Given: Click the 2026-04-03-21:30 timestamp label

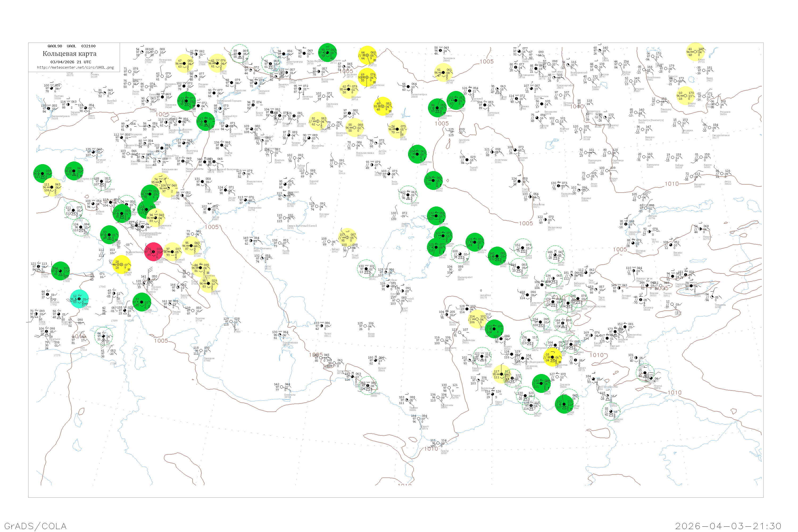Looking at the screenshot, I should point(728,526).
